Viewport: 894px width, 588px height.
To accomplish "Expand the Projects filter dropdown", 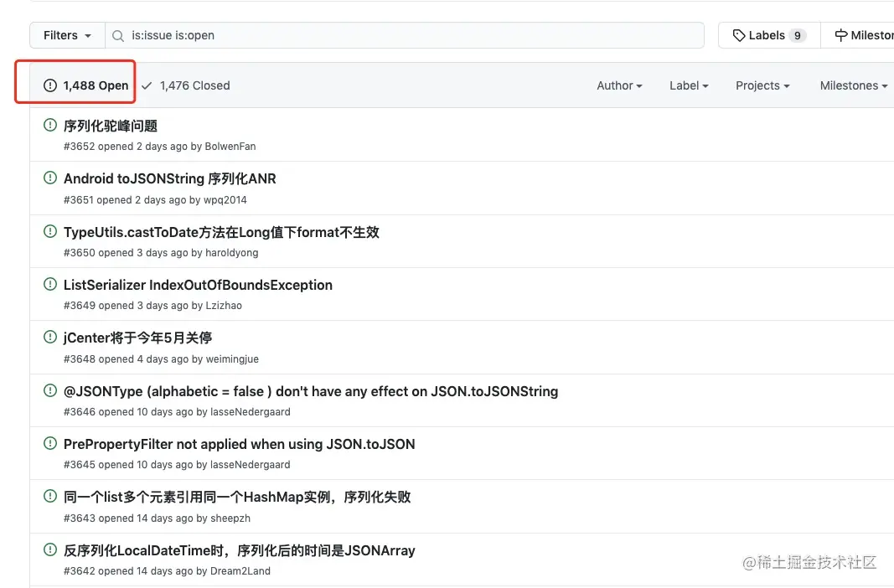I will tap(762, 85).
